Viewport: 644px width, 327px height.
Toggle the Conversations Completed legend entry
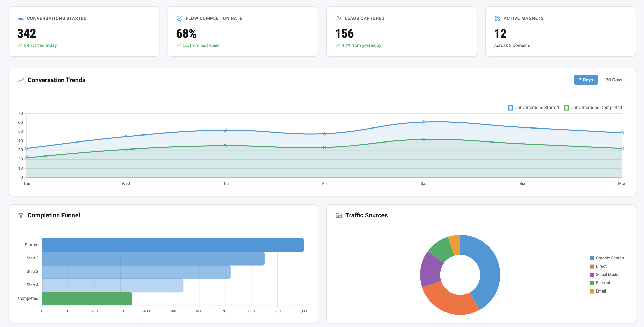pyautogui.click(x=593, y=108)
